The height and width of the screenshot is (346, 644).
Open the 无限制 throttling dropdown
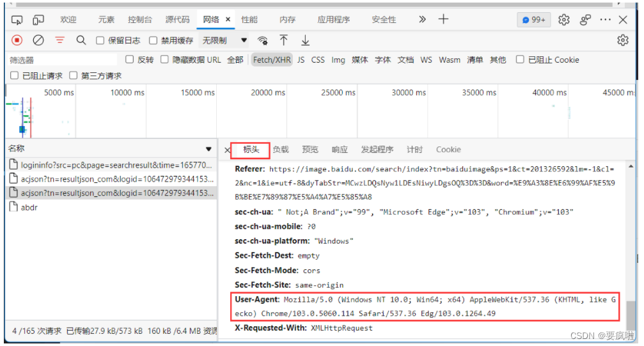(x=224, y=40)
